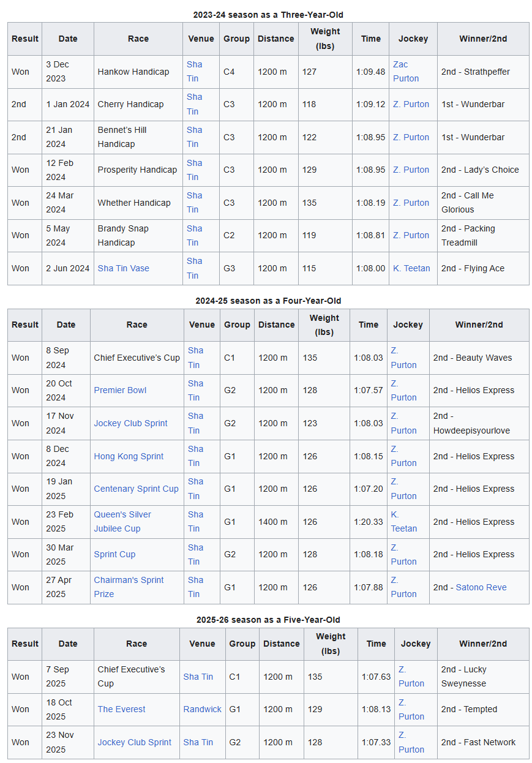This screenshot has height=763, width=532.
Task: Click the '2nd - Flying Ace' cell
Action: 483,268
